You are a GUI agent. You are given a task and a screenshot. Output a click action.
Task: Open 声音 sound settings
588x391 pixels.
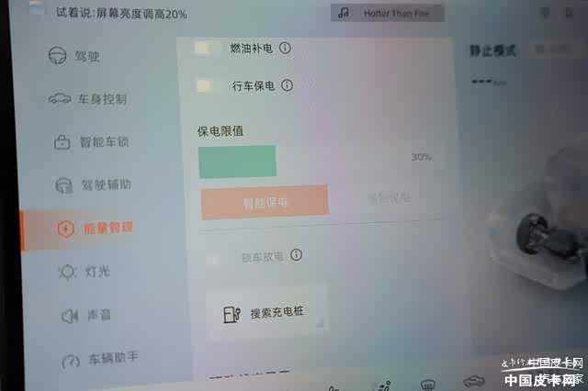(86, 316)
